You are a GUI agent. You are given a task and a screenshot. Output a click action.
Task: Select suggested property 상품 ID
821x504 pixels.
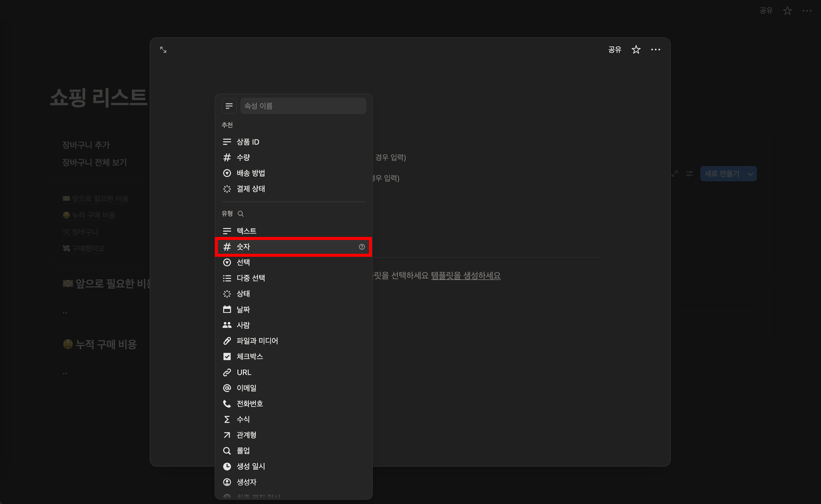click(x=248, y=142)
